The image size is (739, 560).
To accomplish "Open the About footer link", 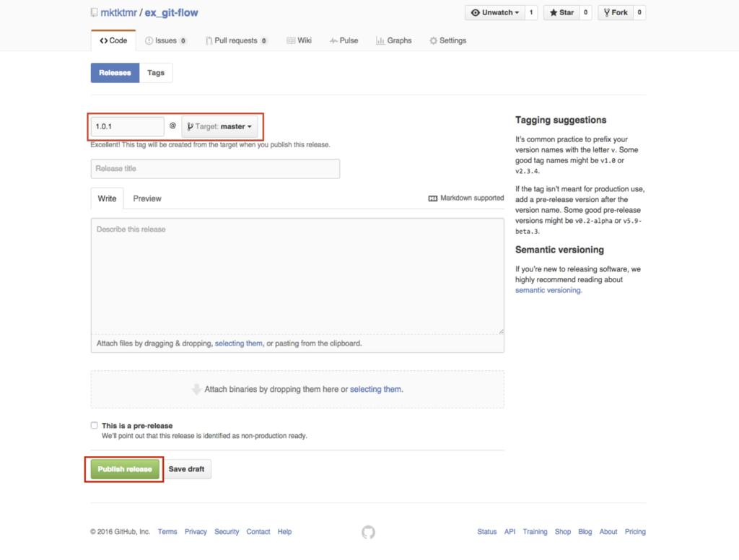I will 608,532.
